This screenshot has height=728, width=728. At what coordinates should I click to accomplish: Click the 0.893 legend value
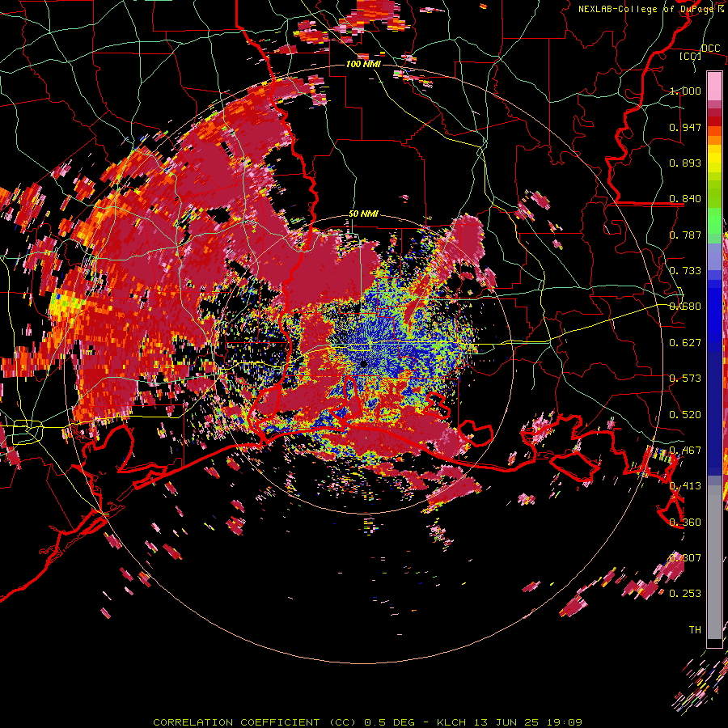(685, 163)
